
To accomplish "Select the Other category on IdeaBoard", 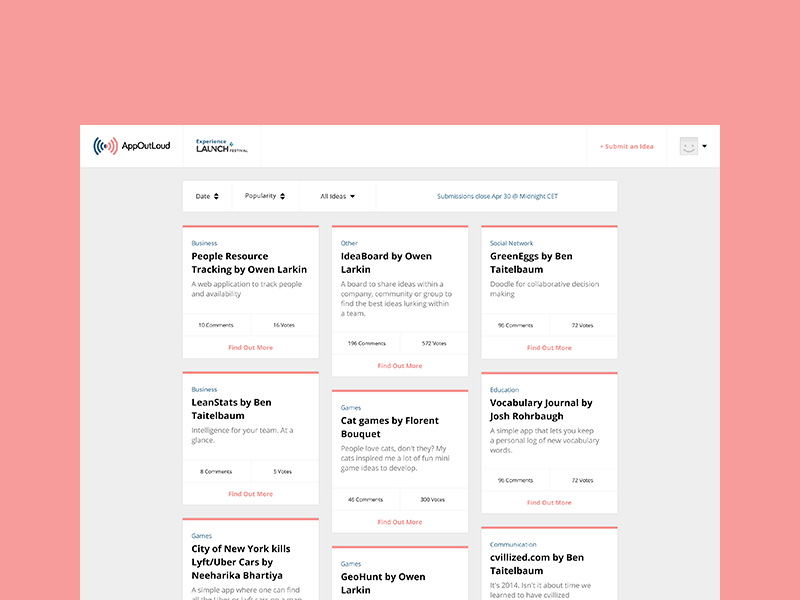I will (x=349, y=243).
